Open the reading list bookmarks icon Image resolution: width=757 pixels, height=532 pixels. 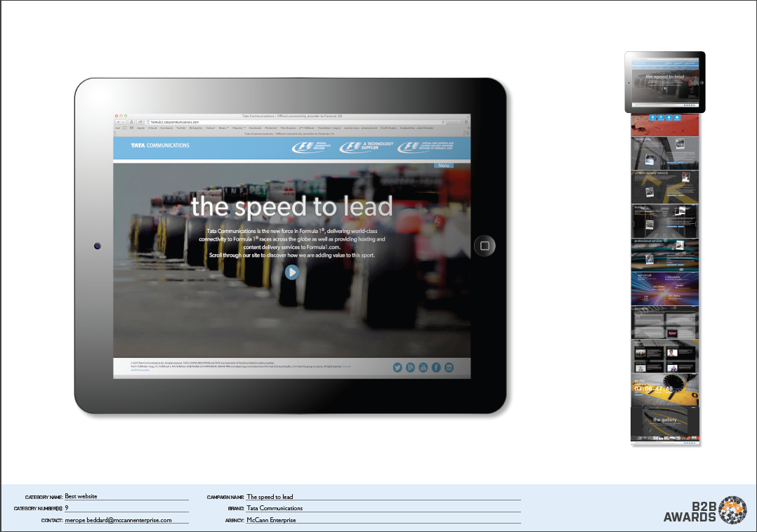coord(124,128)
